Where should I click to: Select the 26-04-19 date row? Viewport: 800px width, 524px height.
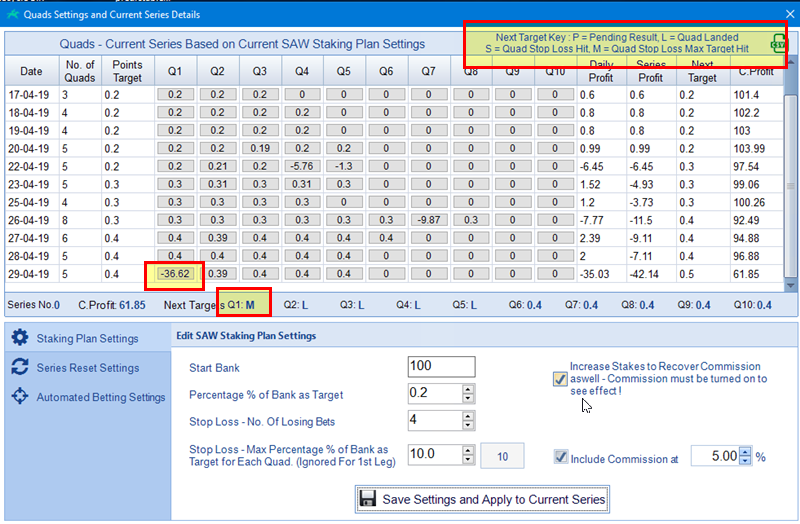[x=394, y=220]
